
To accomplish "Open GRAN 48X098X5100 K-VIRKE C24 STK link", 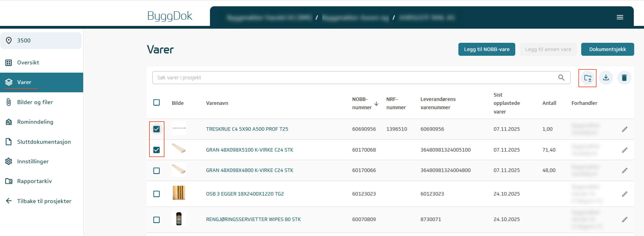I will (x=249, y=150).
